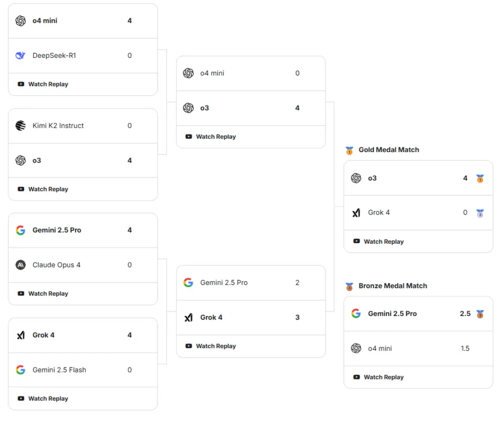This screenshot has height=421, width=504.
Task: Click the Claude Opus 4 logo
Action: [x=20, y=265]
